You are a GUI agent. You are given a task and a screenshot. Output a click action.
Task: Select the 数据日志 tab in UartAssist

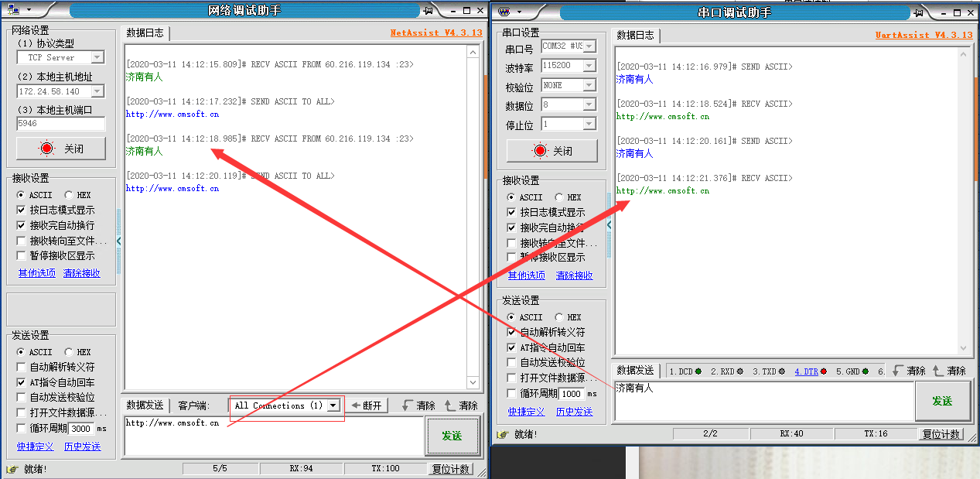(x=635, y=35)
